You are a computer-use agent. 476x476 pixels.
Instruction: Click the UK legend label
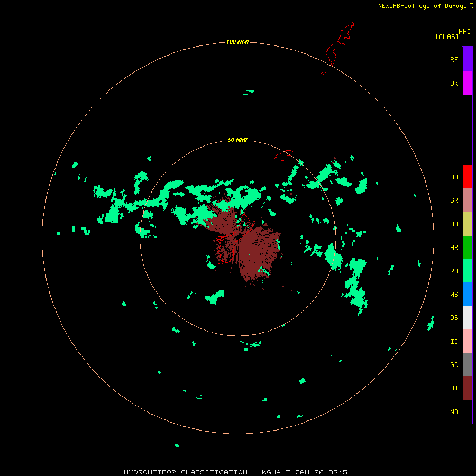(x=454, y=83)
